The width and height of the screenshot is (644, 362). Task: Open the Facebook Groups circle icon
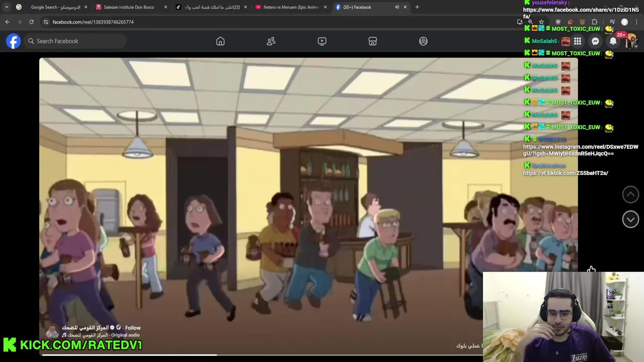click(x=423, y=41)
